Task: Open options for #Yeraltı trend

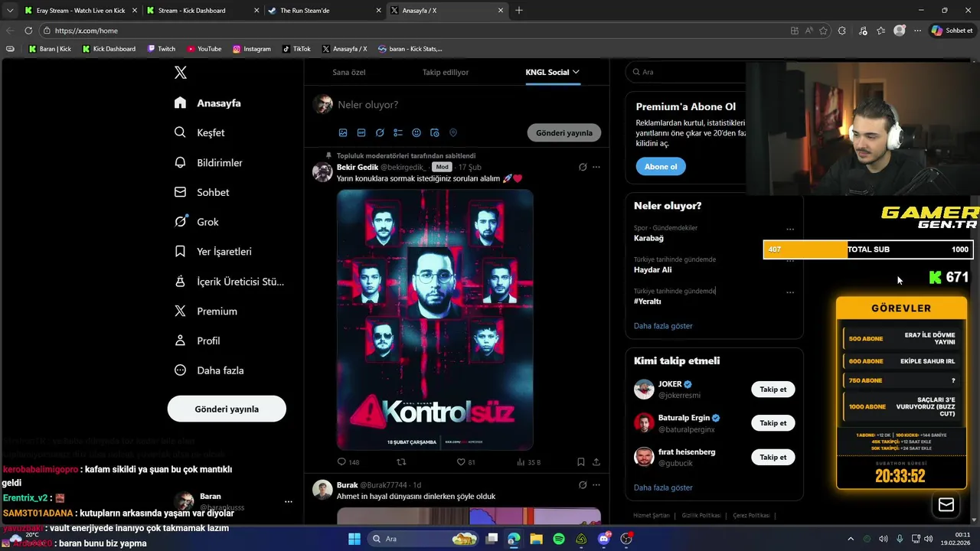Action: click(x=790, y=292)
